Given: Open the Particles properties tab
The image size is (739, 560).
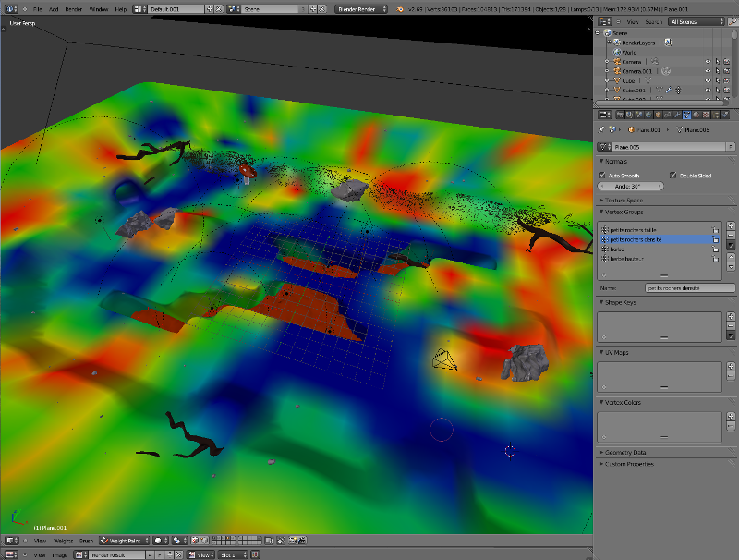Looking at the screenshot, I should (x=715, y=115).
